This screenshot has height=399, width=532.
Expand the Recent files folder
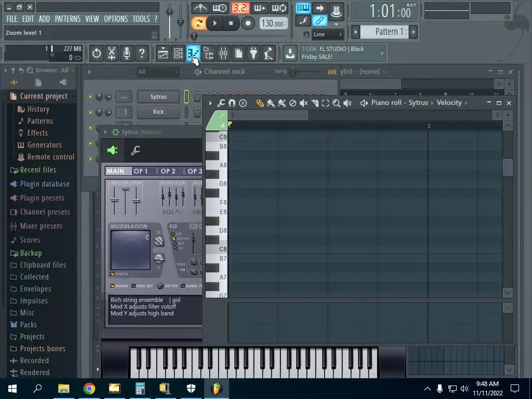click(x=37, y=170)
